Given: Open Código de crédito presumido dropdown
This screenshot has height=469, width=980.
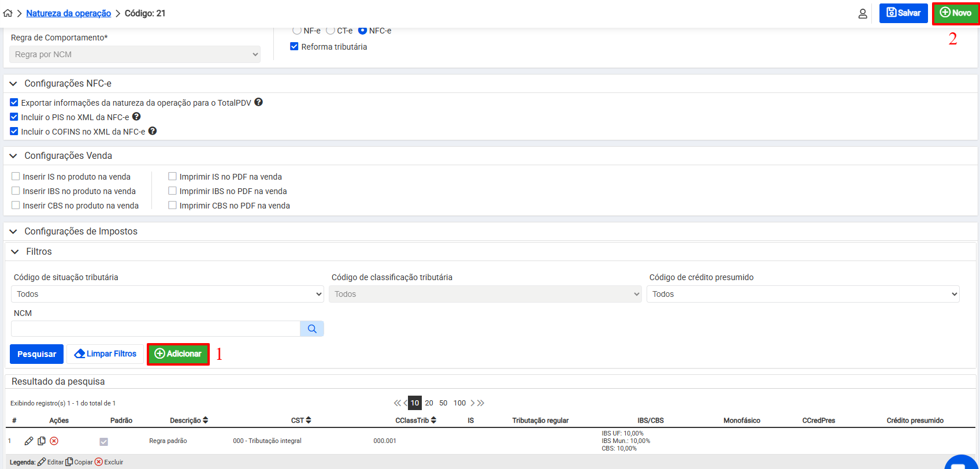Looking at the screenshot, I should (803, 294).
